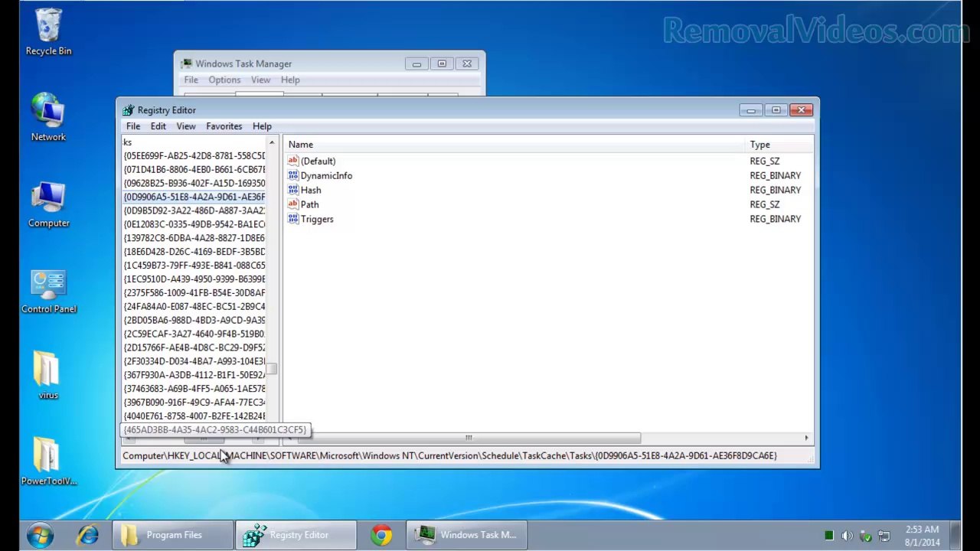Image resolution: width=980 pixels, height=551 pixels.
Task: Open the taskbar clock showing 2:53 AM
Action: click(x=922, y=536)
